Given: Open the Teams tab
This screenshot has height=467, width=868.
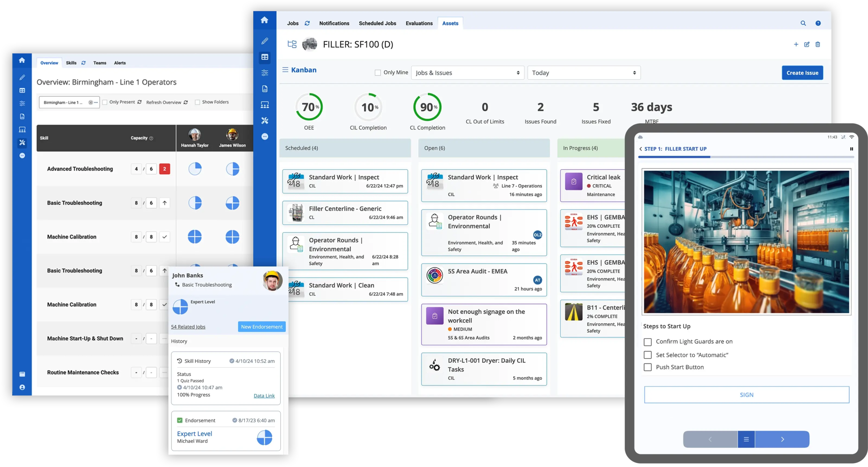Looking at the screenshot, I should [x=100, y=63].
